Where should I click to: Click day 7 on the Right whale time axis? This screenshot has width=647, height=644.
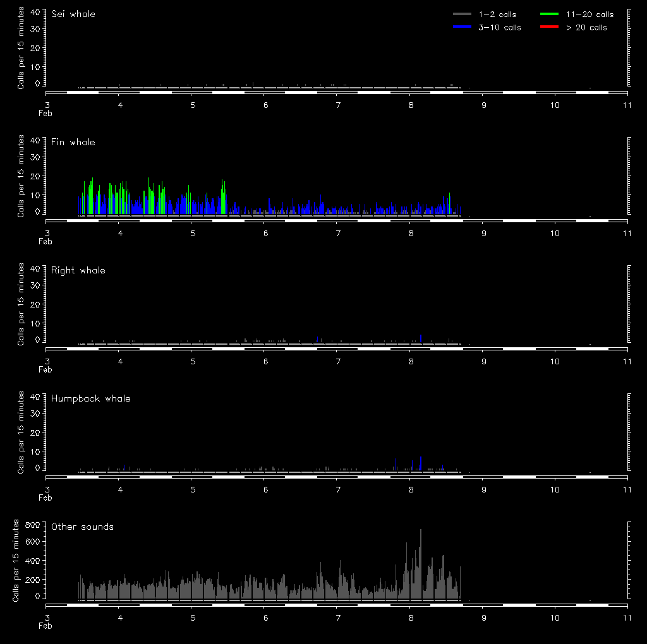tap(338, 361)
